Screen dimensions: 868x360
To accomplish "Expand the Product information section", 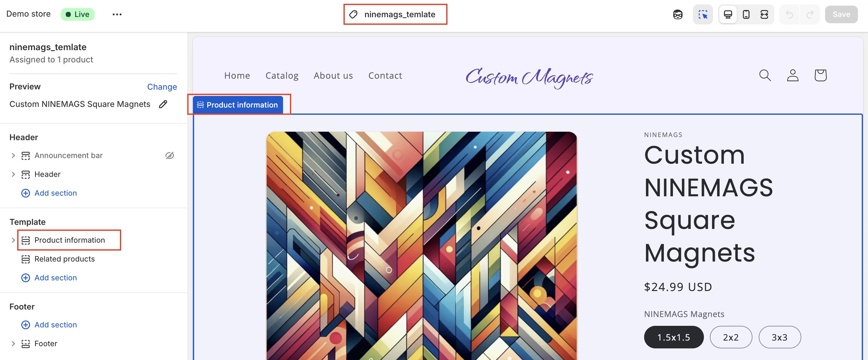I will (x=13, y=240).
